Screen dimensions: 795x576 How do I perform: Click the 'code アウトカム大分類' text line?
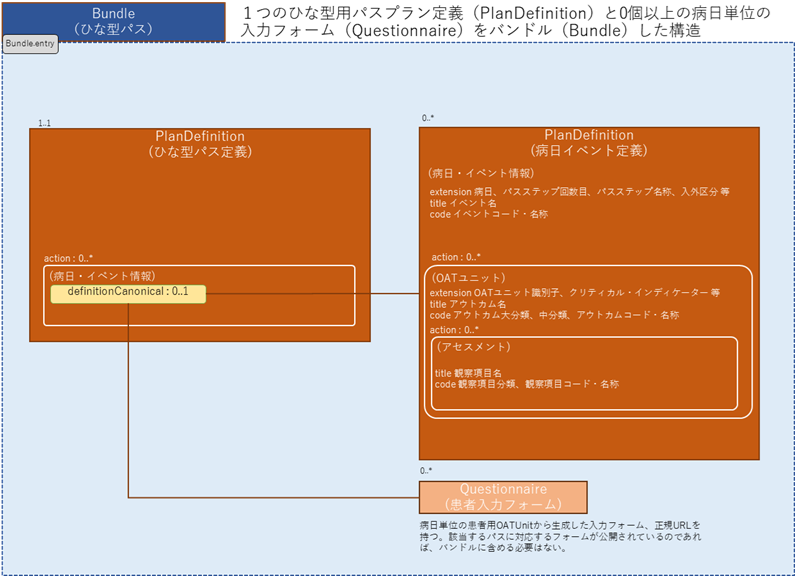tap(554, 315)
